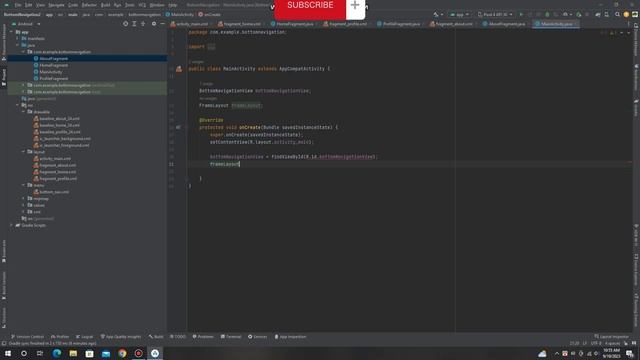
Task: Open Logcat tool window
Action: point(84,337)
